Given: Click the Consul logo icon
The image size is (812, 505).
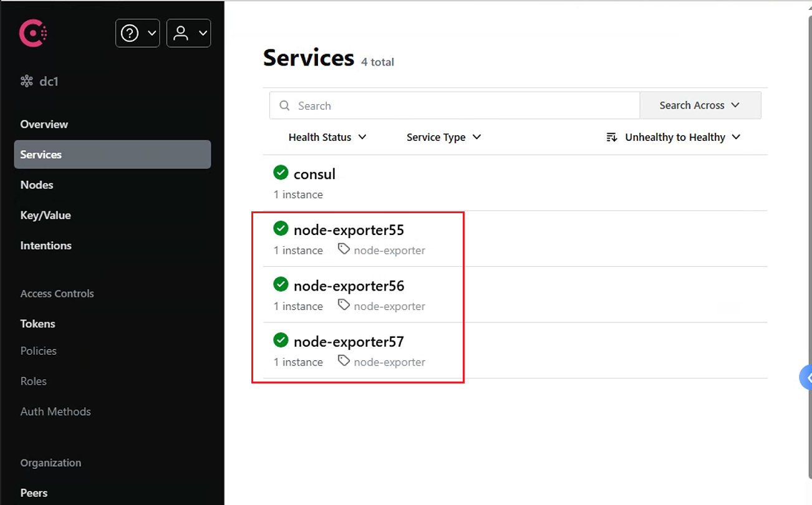Looking at the screenshot, I should coord(33,33).
